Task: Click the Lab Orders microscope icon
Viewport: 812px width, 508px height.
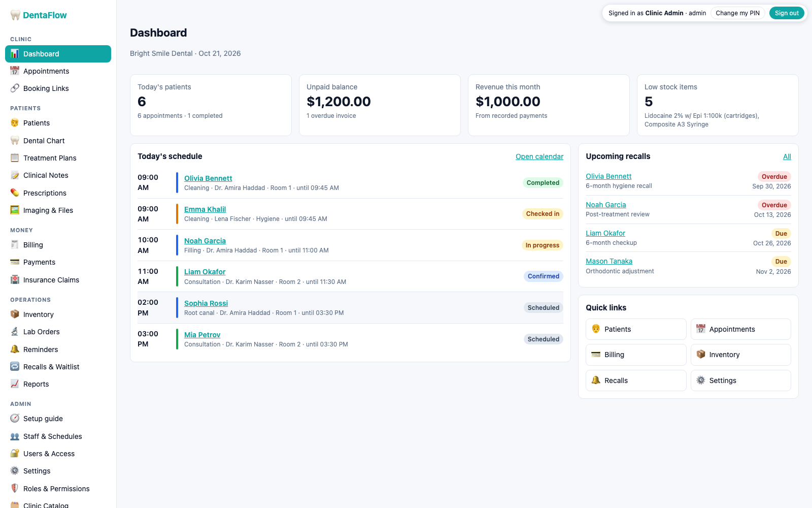Action: click(x=15, y=332)
